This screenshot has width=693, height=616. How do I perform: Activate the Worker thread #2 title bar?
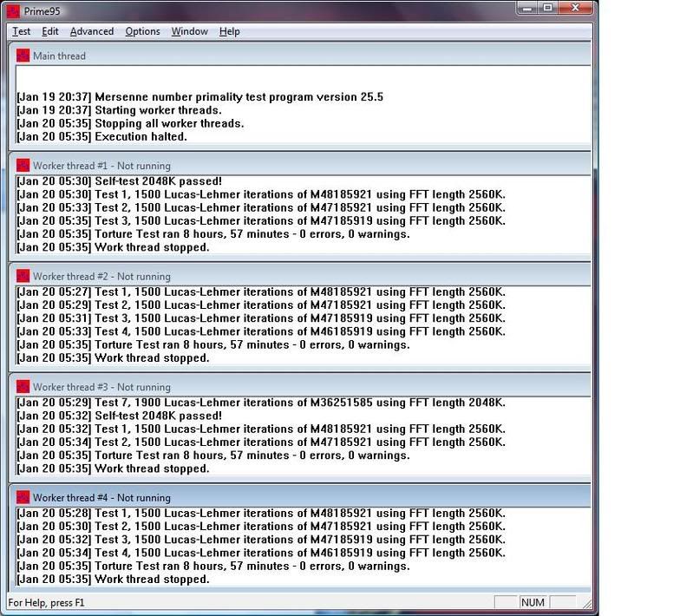301,276
